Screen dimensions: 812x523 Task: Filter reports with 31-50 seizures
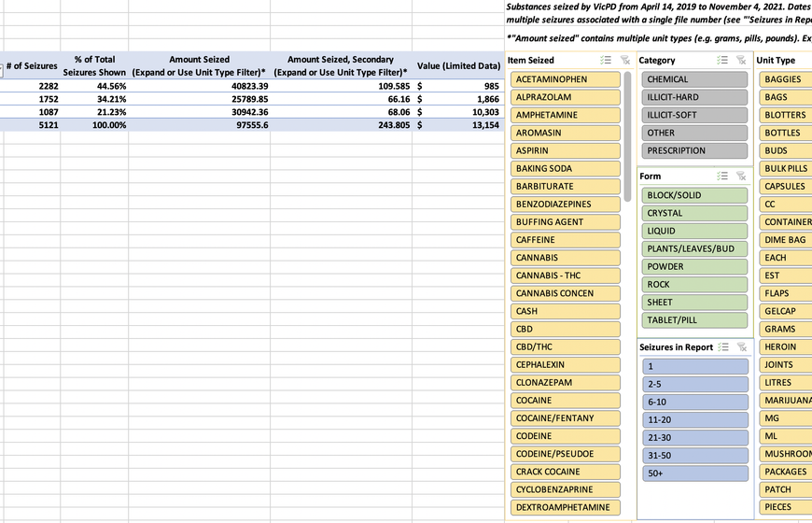pos(695,456)
